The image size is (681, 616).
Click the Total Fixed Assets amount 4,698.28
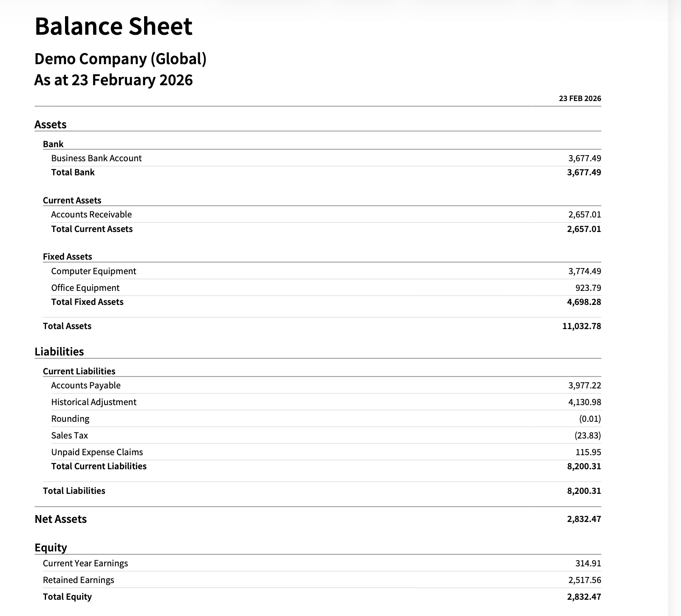pyautogui.click(x=584, y=302)
